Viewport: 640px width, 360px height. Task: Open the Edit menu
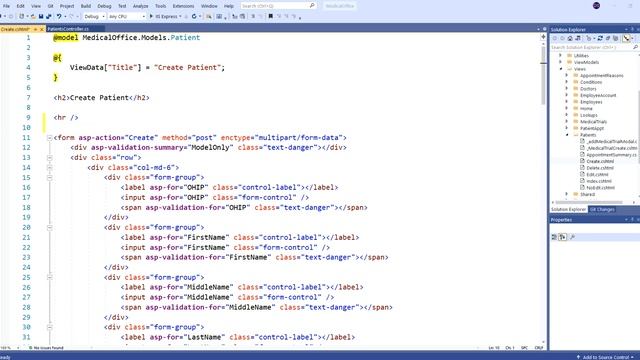20,6
